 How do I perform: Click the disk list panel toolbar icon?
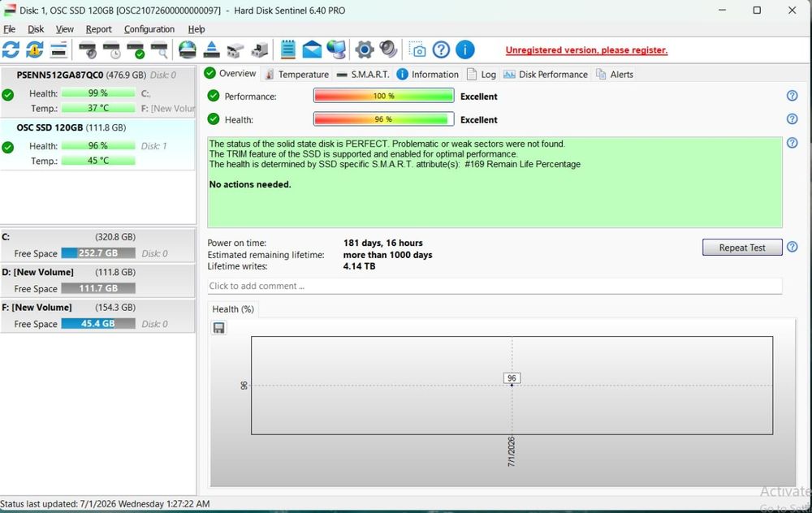58,50
